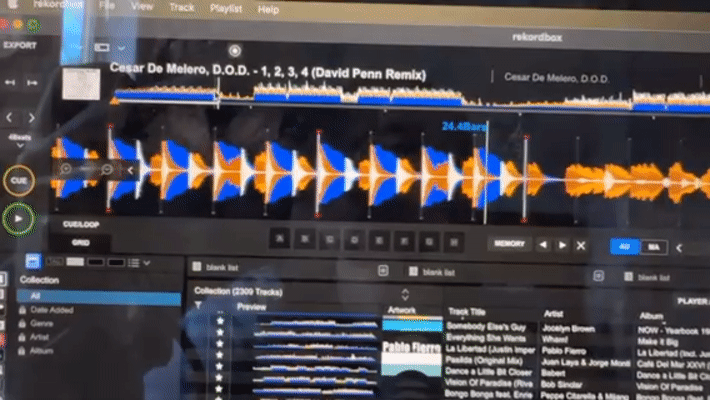Screen dimensions: 710x400
Task: Click in the overview waveform to seek
Action: coord(410,98)
